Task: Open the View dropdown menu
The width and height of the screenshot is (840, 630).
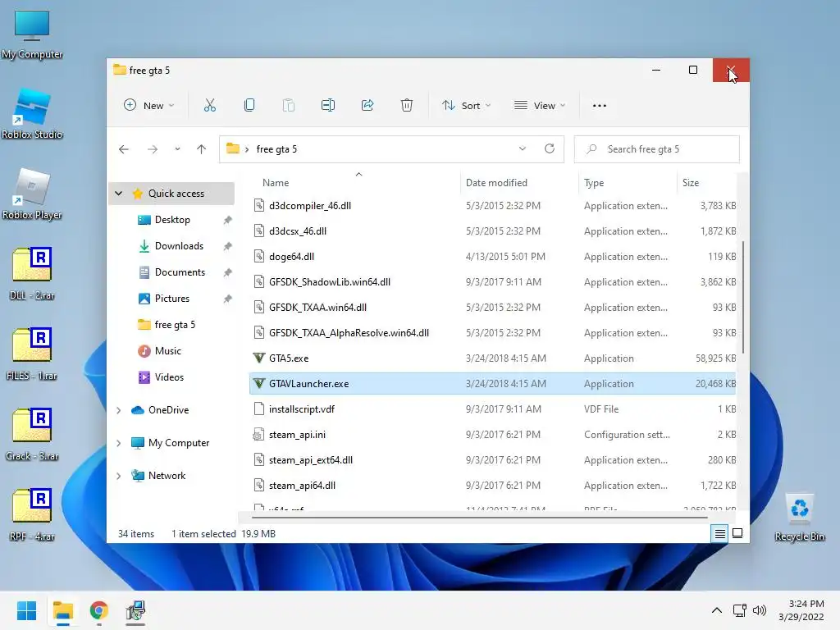Action: tap(540, 106)
